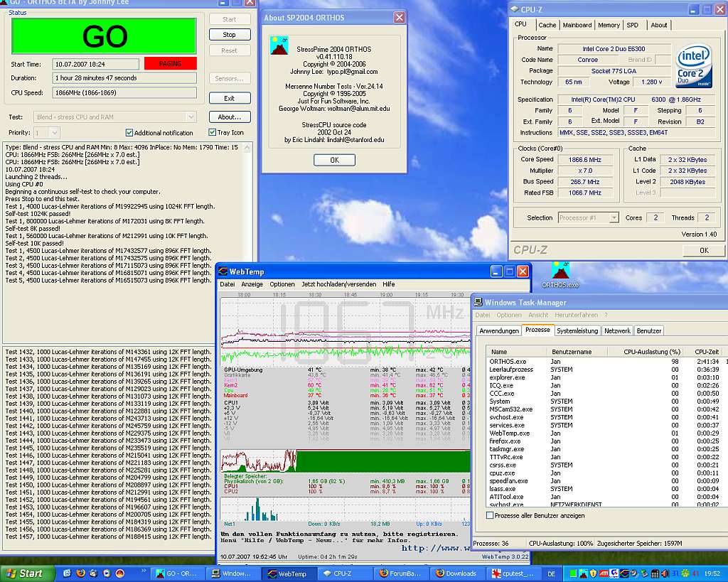Click the red PAGING indicator
The image size is (728, 582).
(x=171, y=63)
